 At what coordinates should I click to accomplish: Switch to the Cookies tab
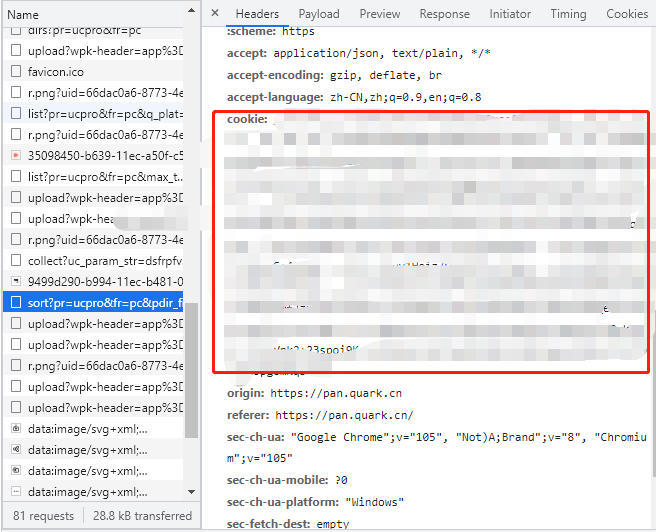pos(627,14)
